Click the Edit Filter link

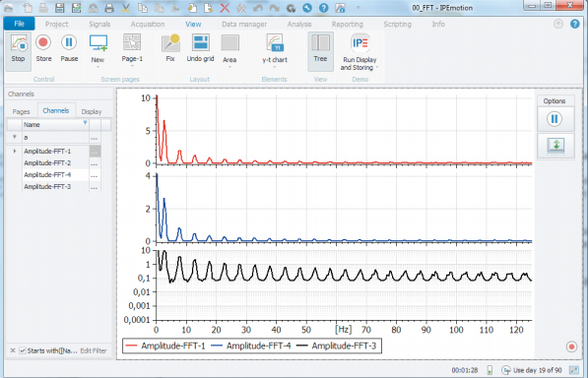(x=94, y=350)
